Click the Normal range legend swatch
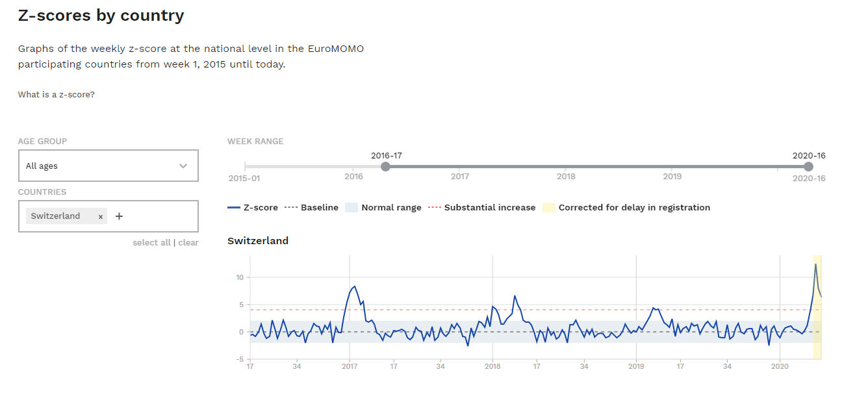Image resolution: width=868 pixels, height=402 pixels. [351, 208]
